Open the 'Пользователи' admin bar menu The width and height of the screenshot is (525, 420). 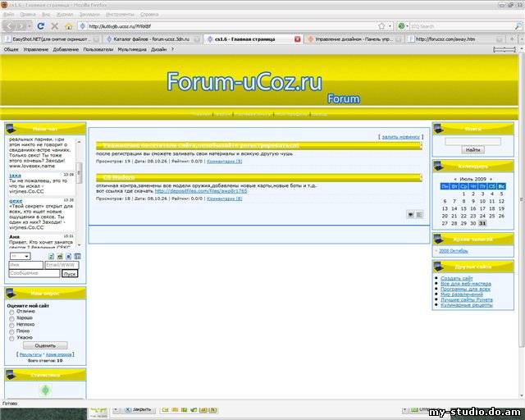tap(98, 49)
